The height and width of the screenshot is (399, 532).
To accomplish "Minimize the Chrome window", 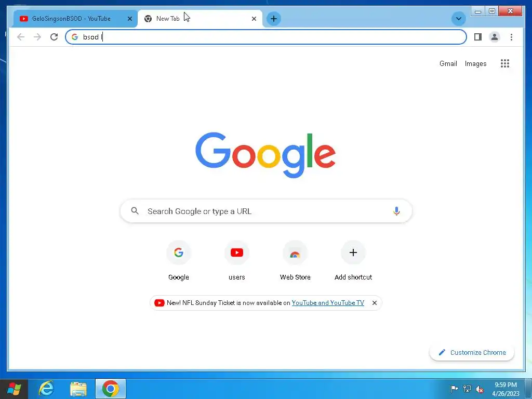I will [478, 11].
